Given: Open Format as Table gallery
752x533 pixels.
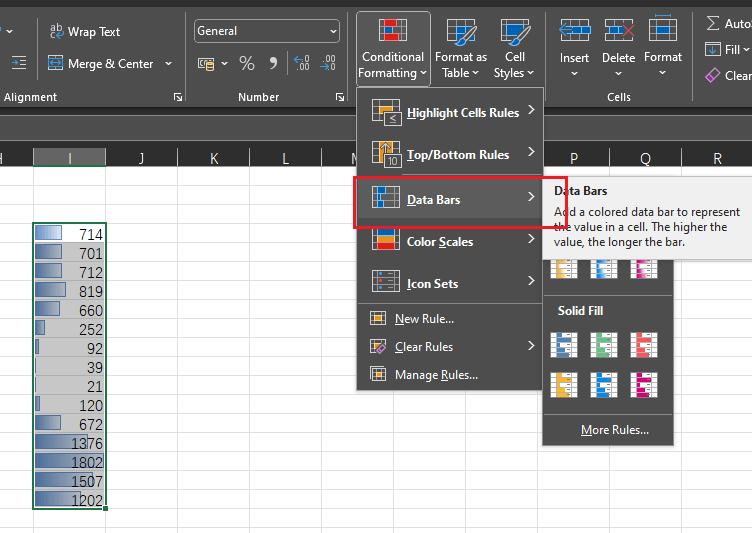Looking at the screenshot, I should 461,48.
